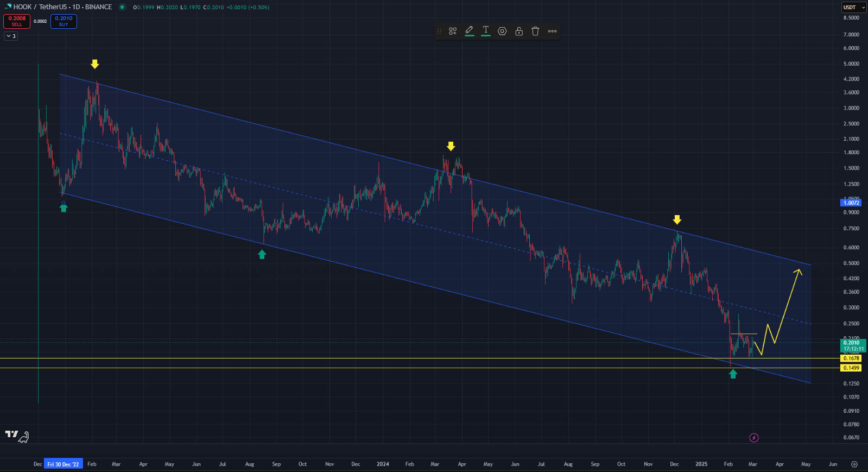Click the OHLC change value +0.0010 (+0.50%)
The image size is (868, 472).
(248, 8)
